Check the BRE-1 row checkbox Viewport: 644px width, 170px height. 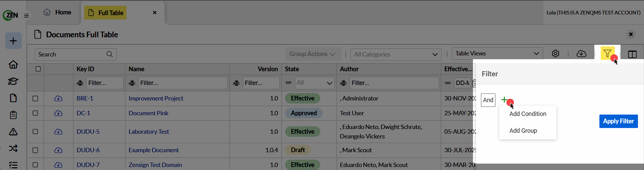[35, 98]
